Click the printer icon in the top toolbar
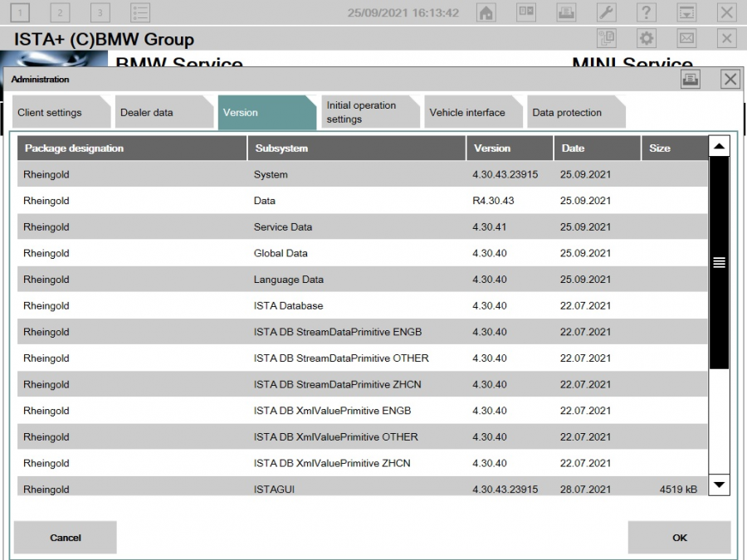747x560 pixels. click(x=566, y=12)
